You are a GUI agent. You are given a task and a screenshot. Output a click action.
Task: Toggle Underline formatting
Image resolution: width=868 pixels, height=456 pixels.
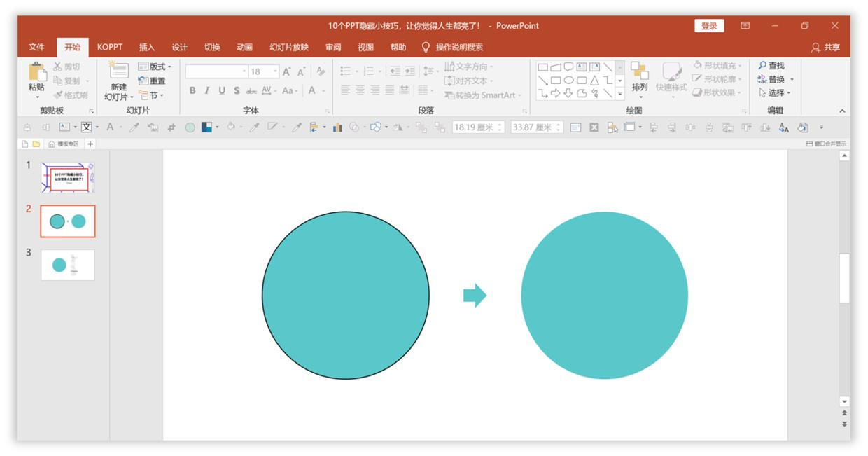click(x=222, y=90)
